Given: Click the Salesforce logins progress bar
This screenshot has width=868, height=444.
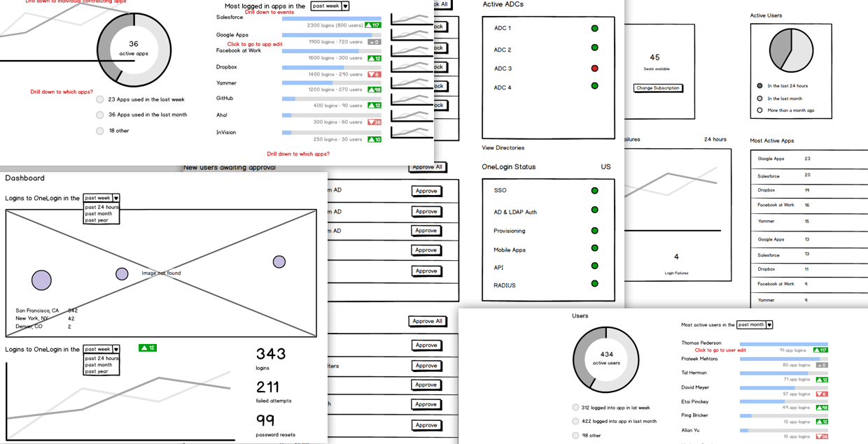Looking at the screenshot, I should click(x=332, y=19).
